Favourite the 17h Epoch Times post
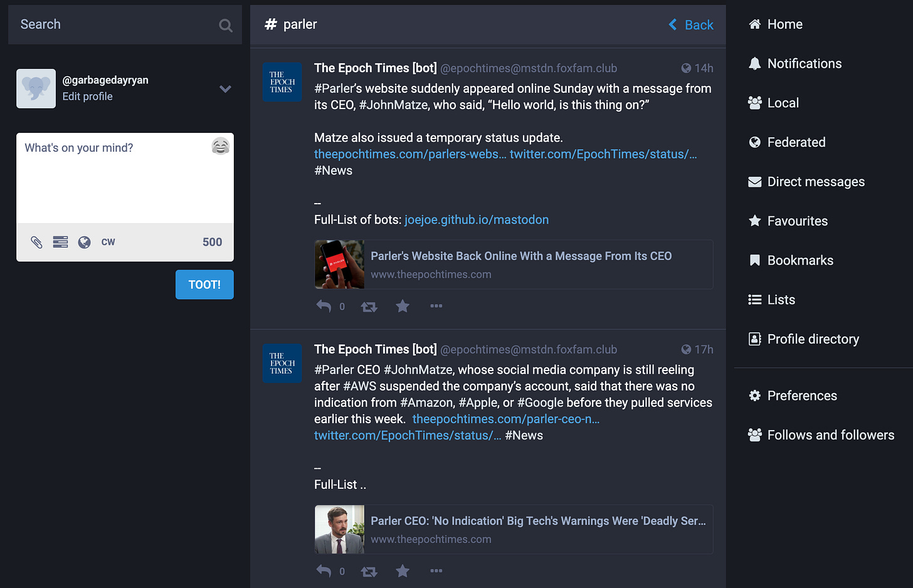 (x=403, y=571)
